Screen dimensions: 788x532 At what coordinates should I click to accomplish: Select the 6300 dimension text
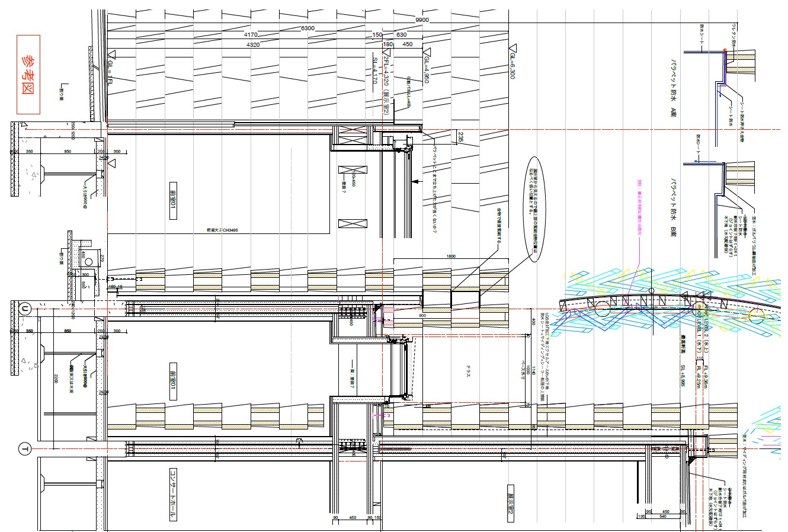coord(307,28)
